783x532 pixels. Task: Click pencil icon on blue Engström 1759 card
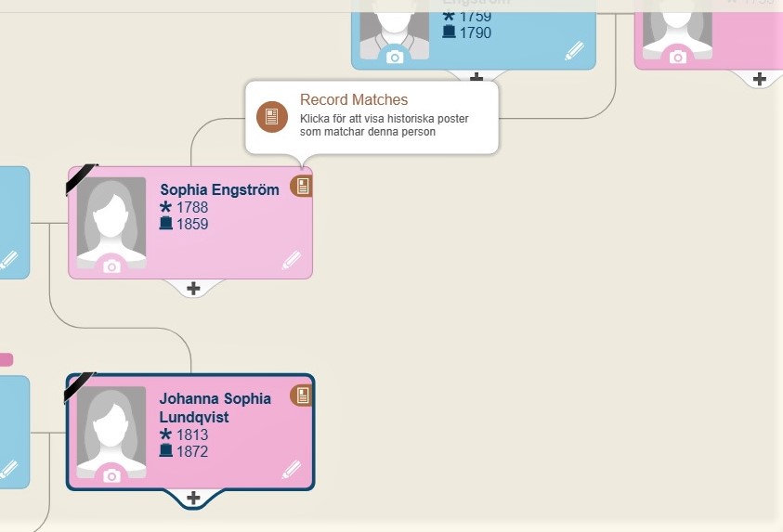pyautogui.click(x=574, y=51)
